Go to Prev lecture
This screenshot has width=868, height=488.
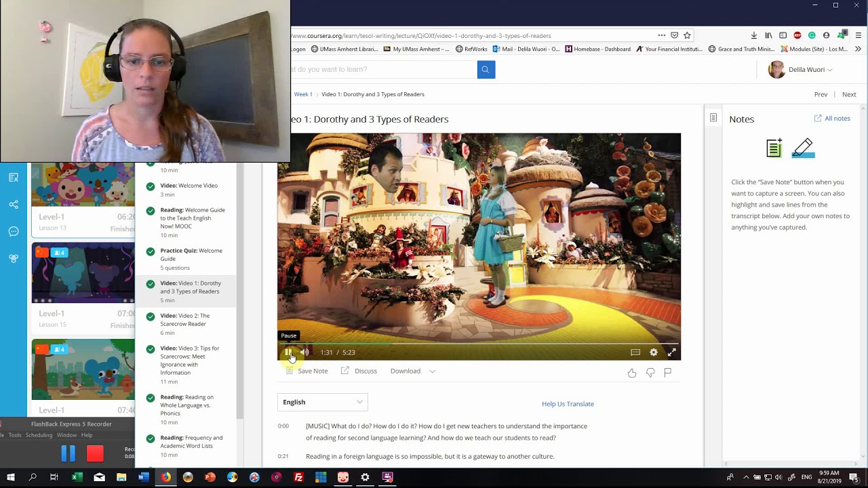pos(821,94)
